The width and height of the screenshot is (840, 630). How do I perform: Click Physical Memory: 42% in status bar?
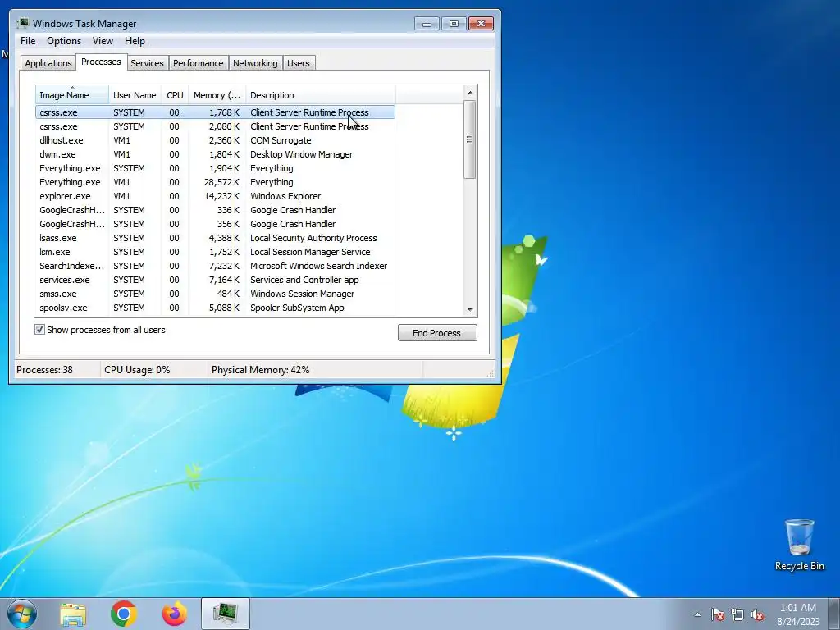pyautogui.click(x=260, y=370)
